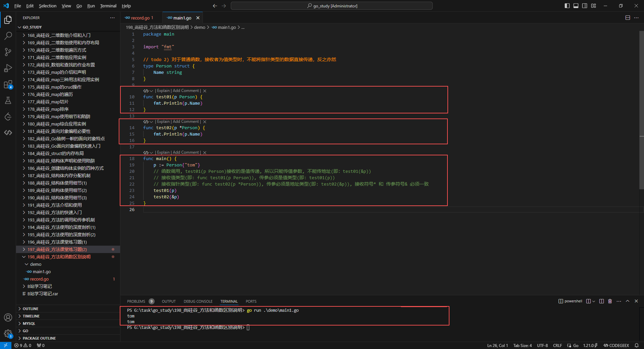Image resolution: width=644 pixels, height=349 pixels.
Task: Open the Run and Debug view
Action: (x=8, y=68)
